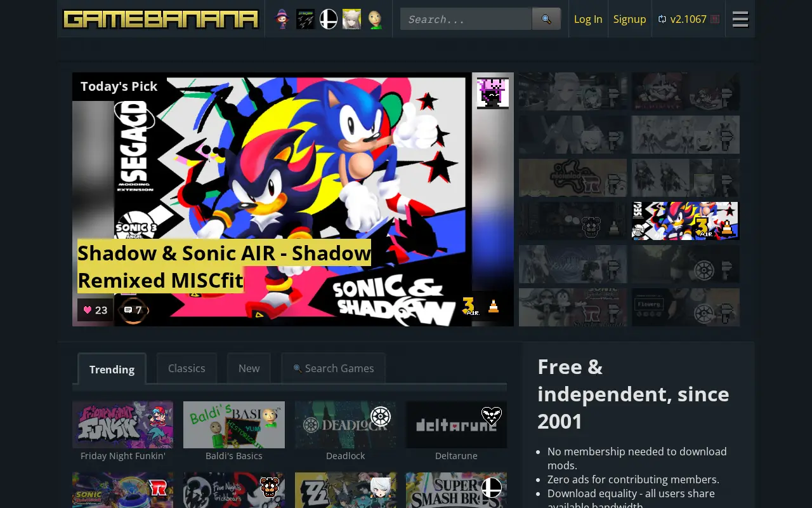The width and height of the screenshot is (812, 508).
Task: Switch to the Trending tab
Action: pyautogui.click(x=112, y=369)
